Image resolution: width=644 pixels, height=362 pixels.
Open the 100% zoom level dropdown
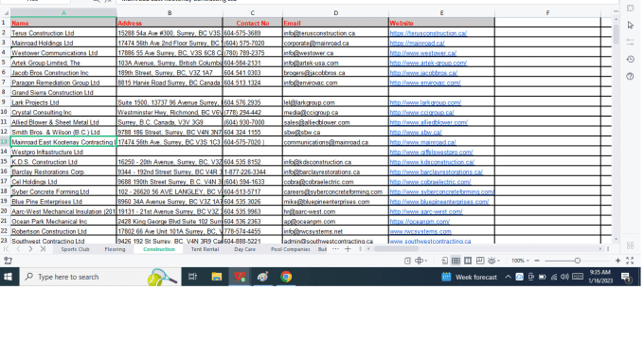coord(520,261)
